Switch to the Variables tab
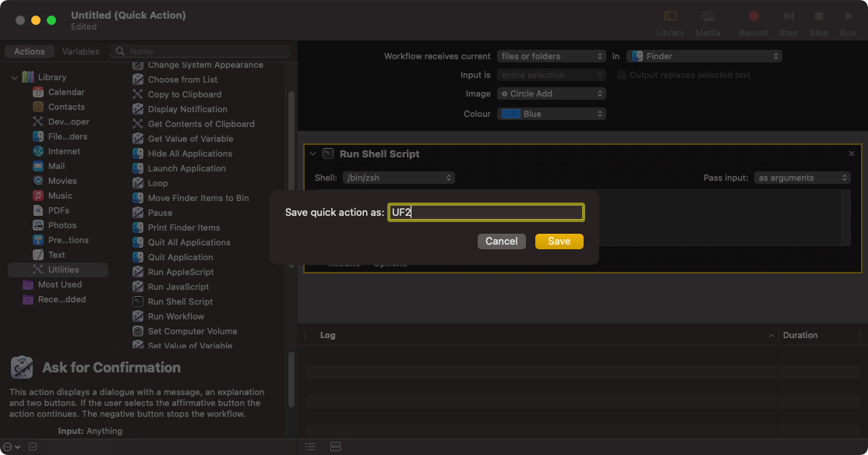 coord(81,51)
